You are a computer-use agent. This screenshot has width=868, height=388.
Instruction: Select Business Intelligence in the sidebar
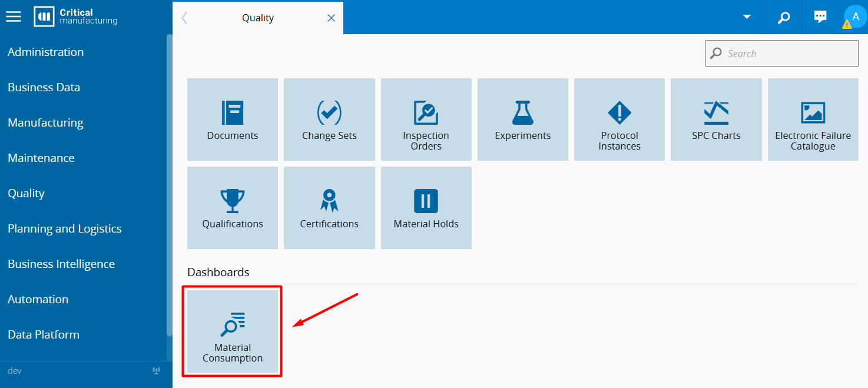point(61,264)
